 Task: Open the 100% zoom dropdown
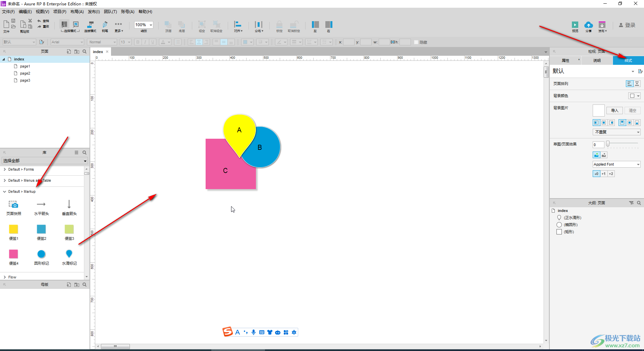(151, 25)
